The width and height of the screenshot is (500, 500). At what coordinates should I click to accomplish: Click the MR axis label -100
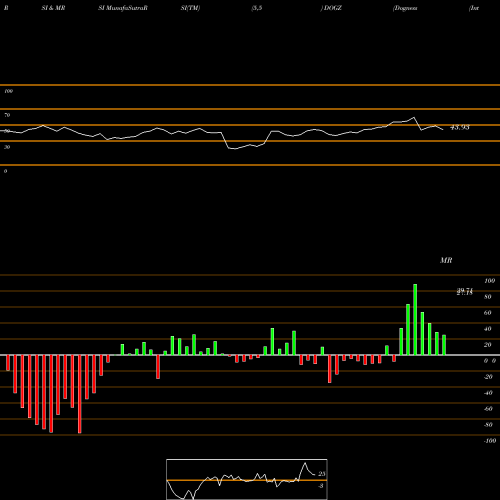(x=490, y=441)
